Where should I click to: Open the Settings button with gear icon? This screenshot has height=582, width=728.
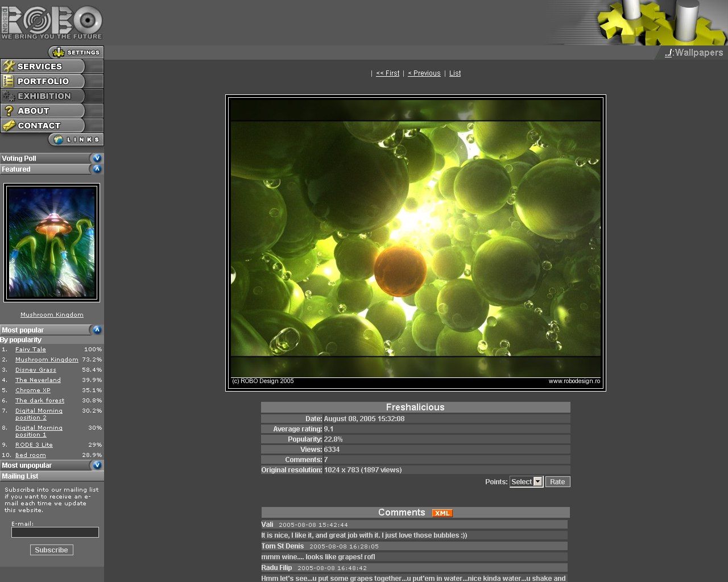76,52
